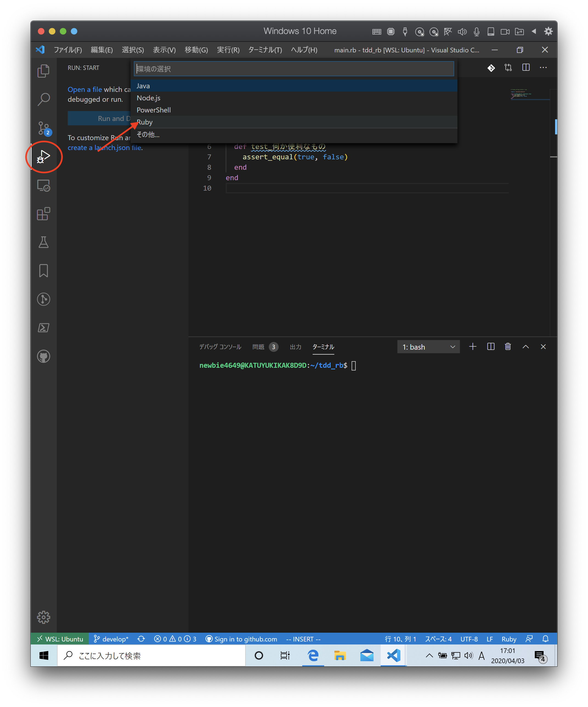Open the Explorer view in activity bar
The image size is (588, 707).
43,71
